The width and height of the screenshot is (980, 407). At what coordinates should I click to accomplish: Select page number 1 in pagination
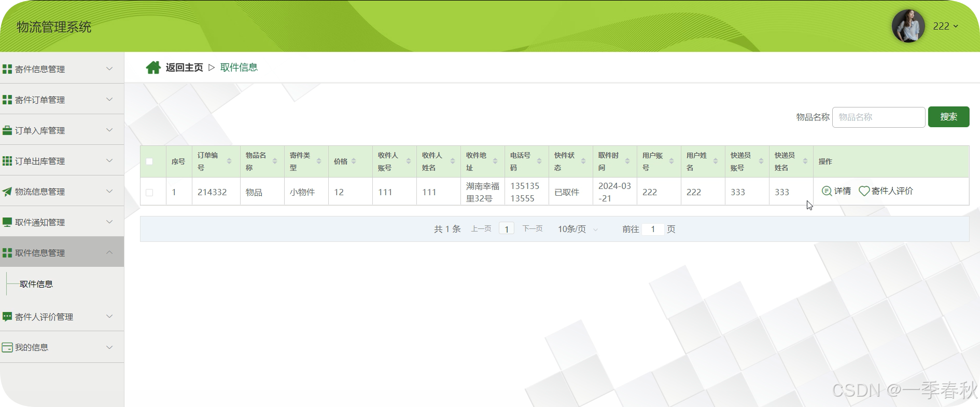tap(507, 229)
